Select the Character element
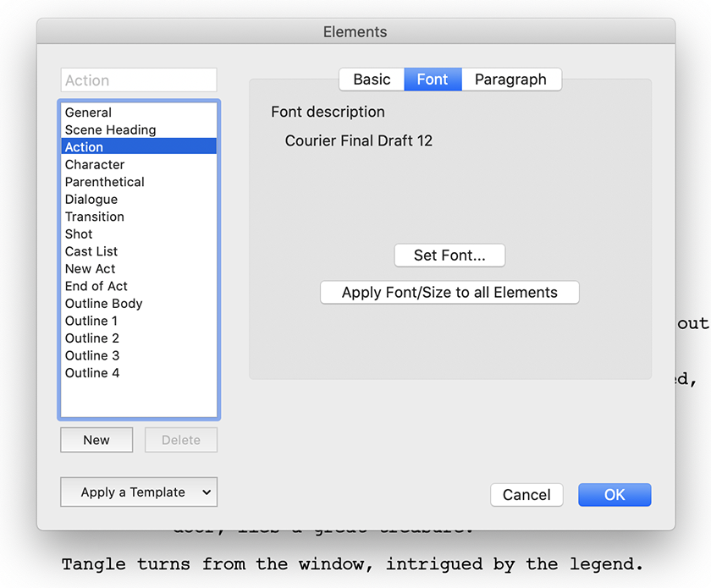Image resolution: width=711 pixels, height=588 pixels. click(x=95, y=164)
